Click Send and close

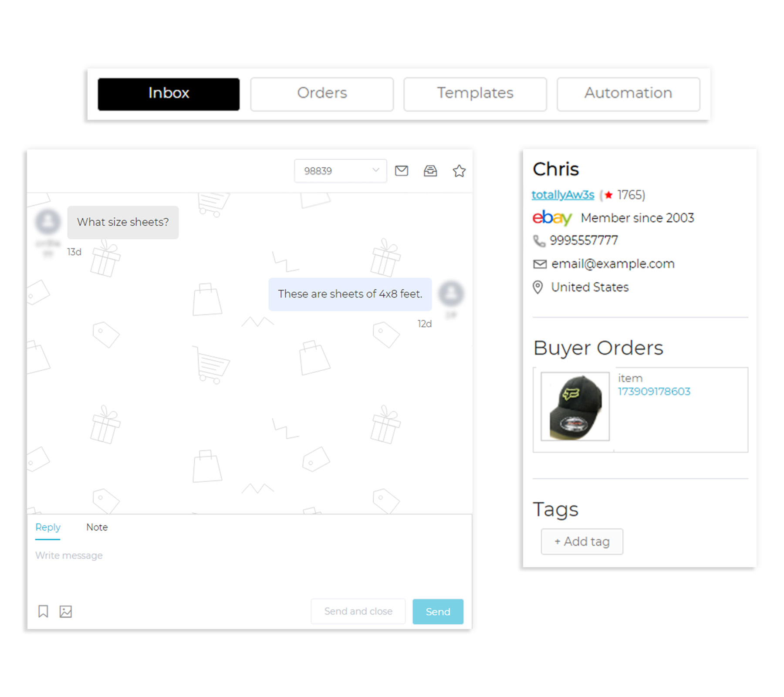[x=358, y=611]
